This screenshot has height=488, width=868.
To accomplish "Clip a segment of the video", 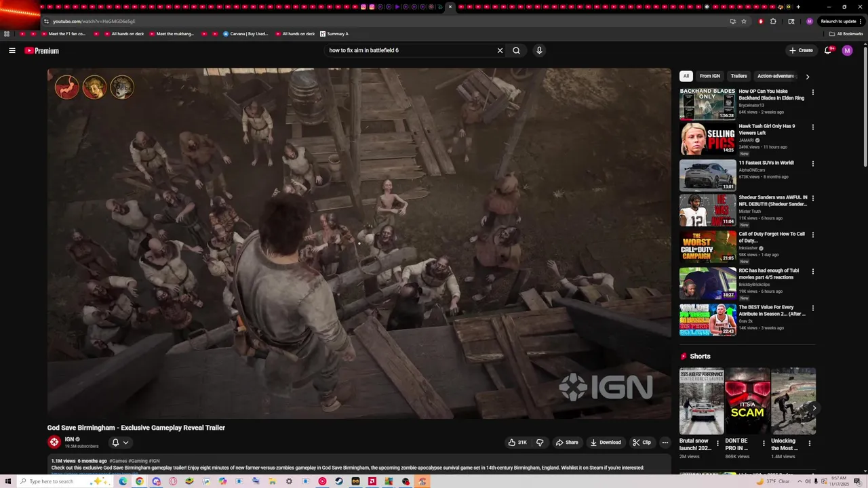I will pos(642,443).
